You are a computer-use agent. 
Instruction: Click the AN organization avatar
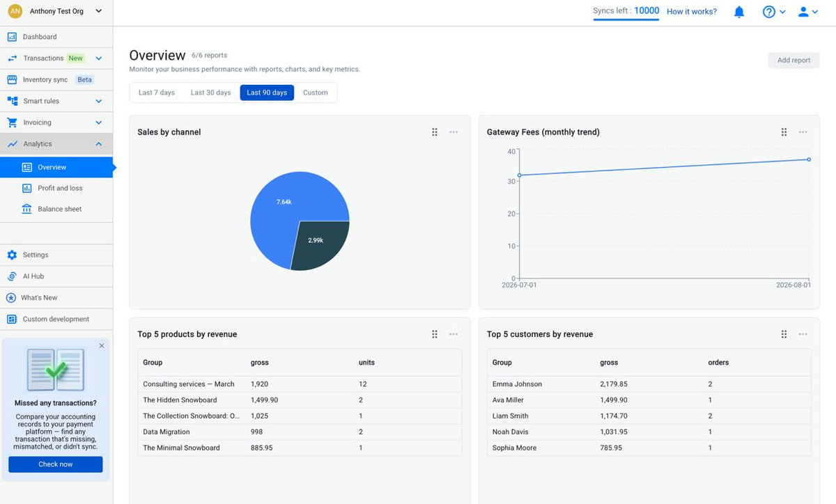tap(15, 11)
